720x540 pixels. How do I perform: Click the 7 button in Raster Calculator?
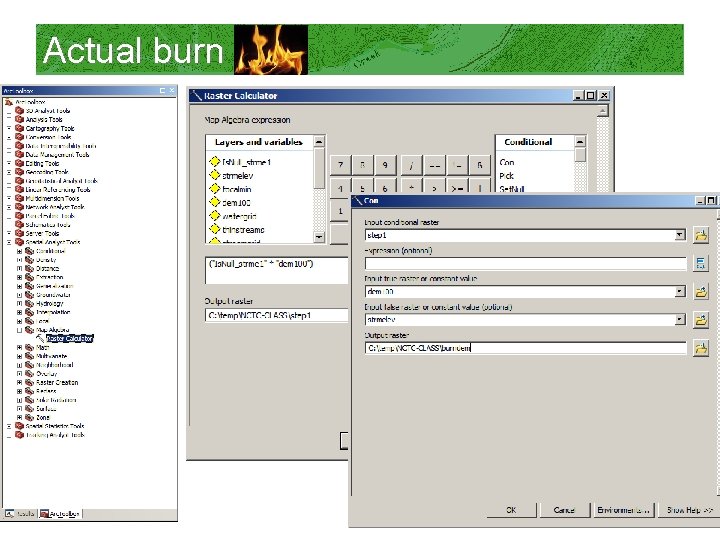(x=340, y=165)
